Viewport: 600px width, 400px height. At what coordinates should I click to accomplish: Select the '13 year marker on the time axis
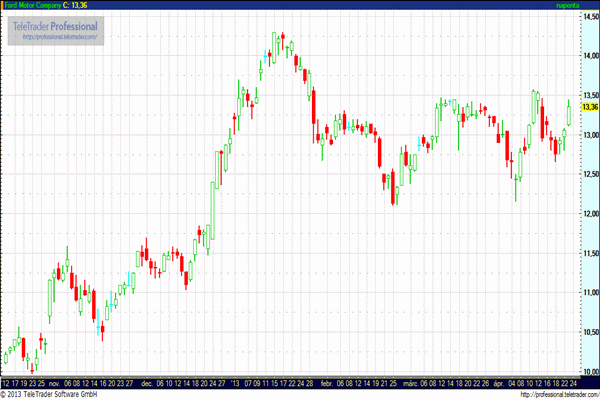[235, 382]
